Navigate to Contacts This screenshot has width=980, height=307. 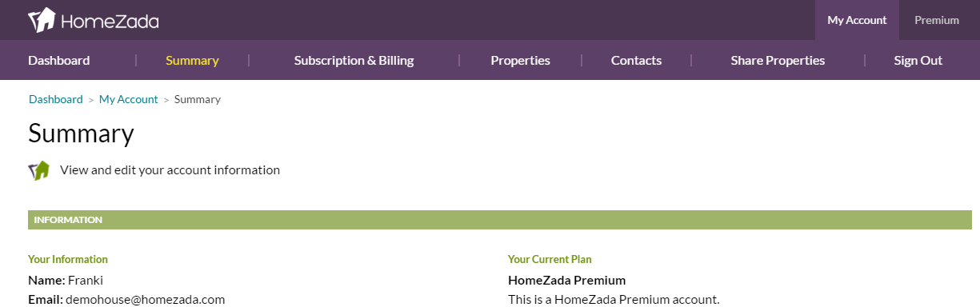(x=636, y=60)
